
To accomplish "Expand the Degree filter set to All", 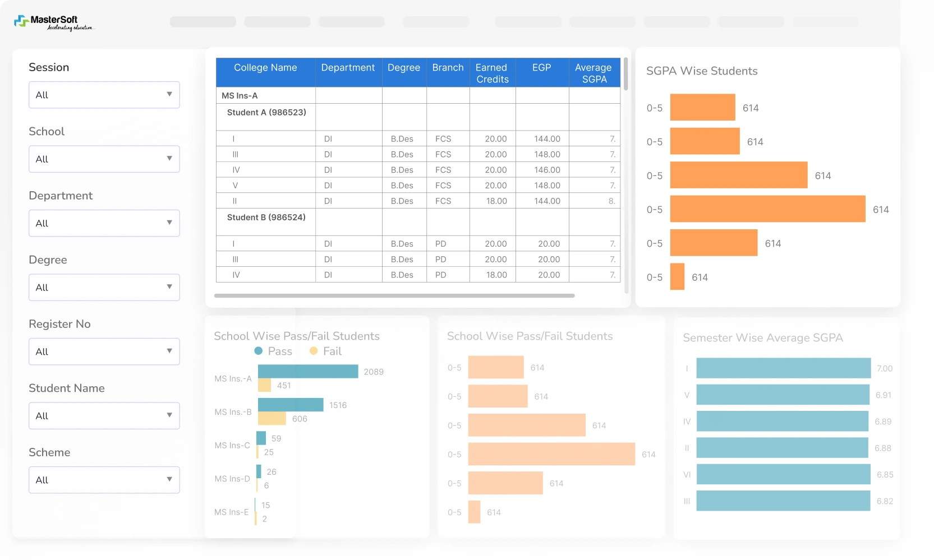I will pos(103,287).
